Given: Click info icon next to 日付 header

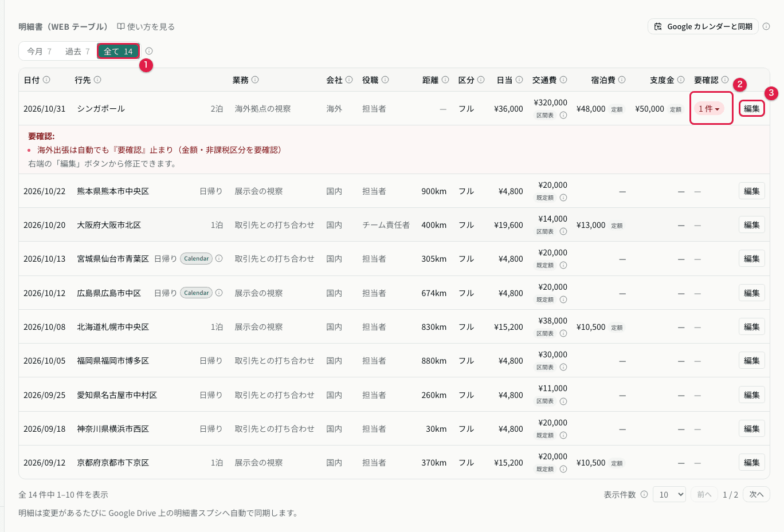Looking at the screenshot, I should click(x=46, y=80).
